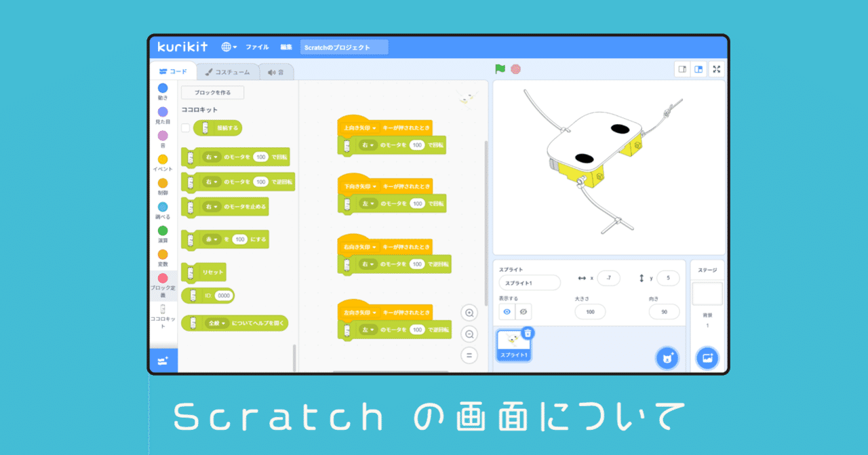Click the choose a sprite button
The image size is (868, 455).
click(x=667, y=358)
